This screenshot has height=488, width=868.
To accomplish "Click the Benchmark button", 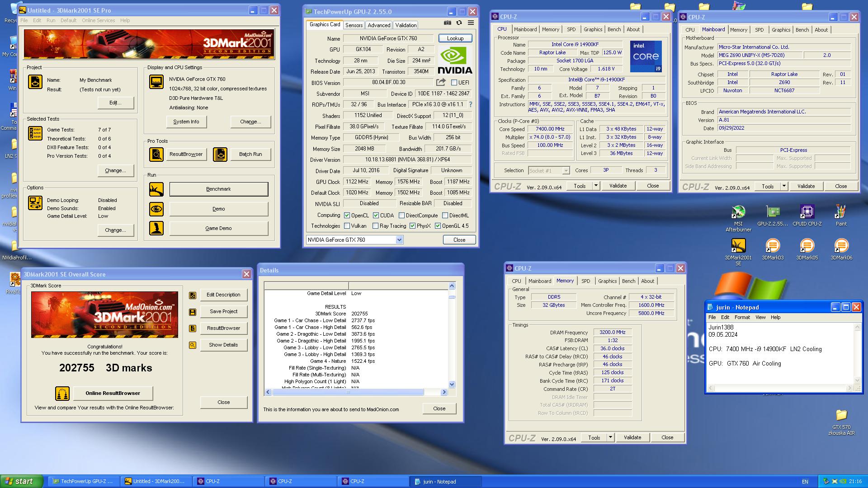I will tap(219, 189).
